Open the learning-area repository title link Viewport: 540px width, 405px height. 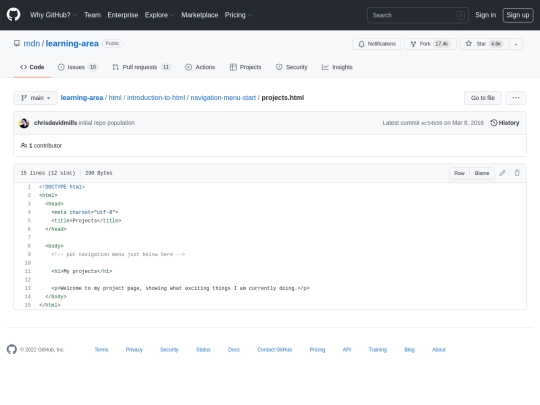click(x=72, y=43)
